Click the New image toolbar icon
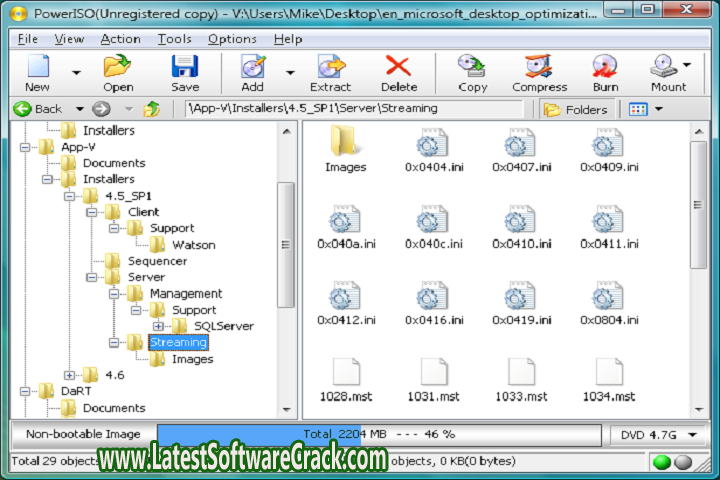 (x=37, y=68)
